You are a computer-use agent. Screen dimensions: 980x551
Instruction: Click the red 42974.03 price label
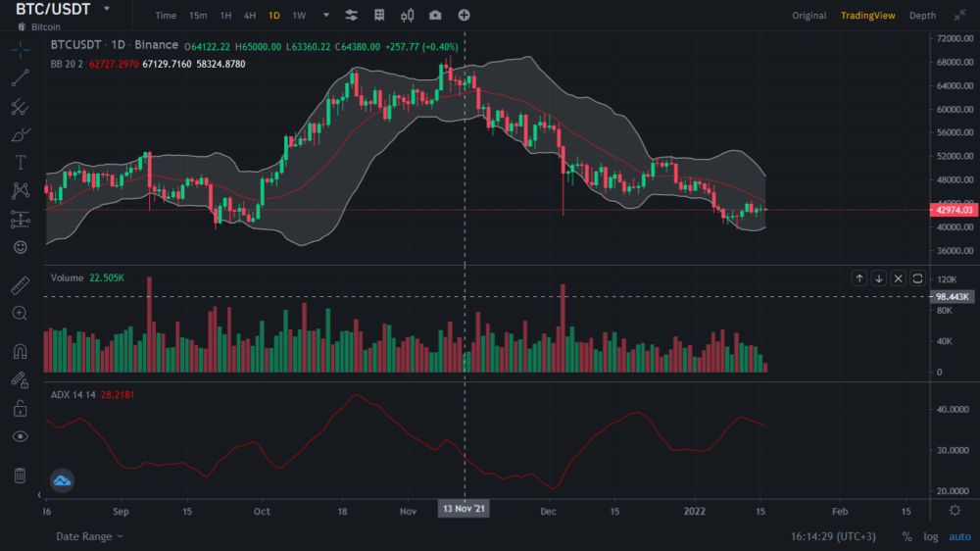954,210
